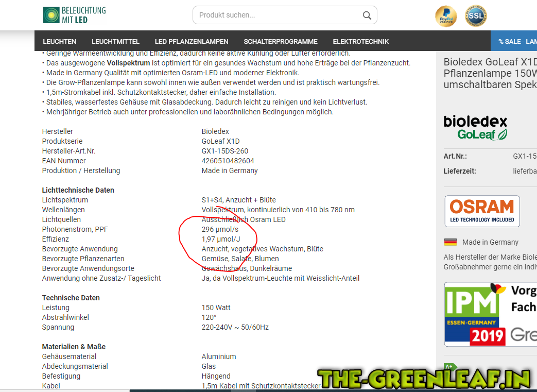Viewport: 537px width, 392px height.
Task: Click the German flag icon
Action: click(451, 242)
